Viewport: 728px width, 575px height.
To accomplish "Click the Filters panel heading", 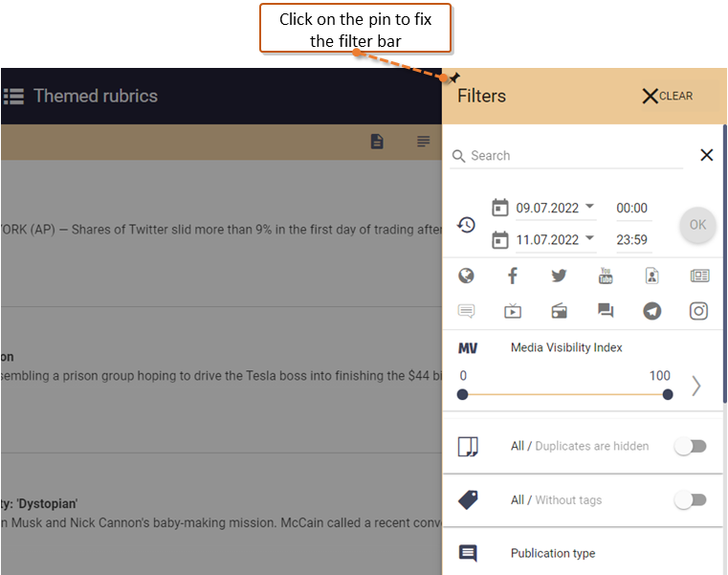I will tap(481, 96).
